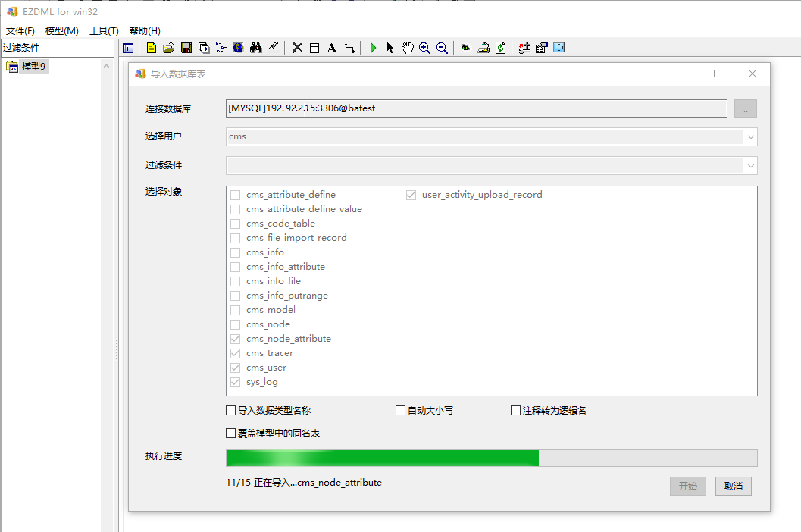The image size is (801, 532).
Task: Enable 注释转为逻辑名 checkbox
Action: [515, 411]
